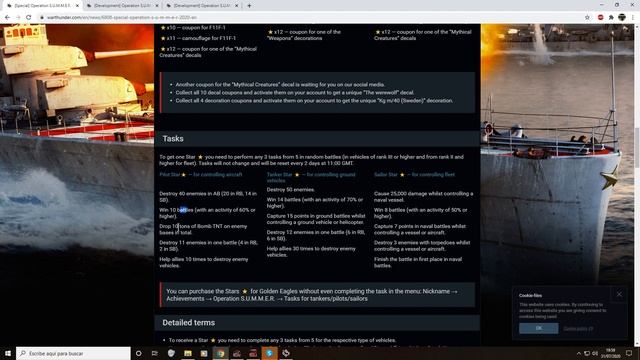Close the third Development Operation tab
This screenshot has height=360, width=640.
[x=236, y=6]
